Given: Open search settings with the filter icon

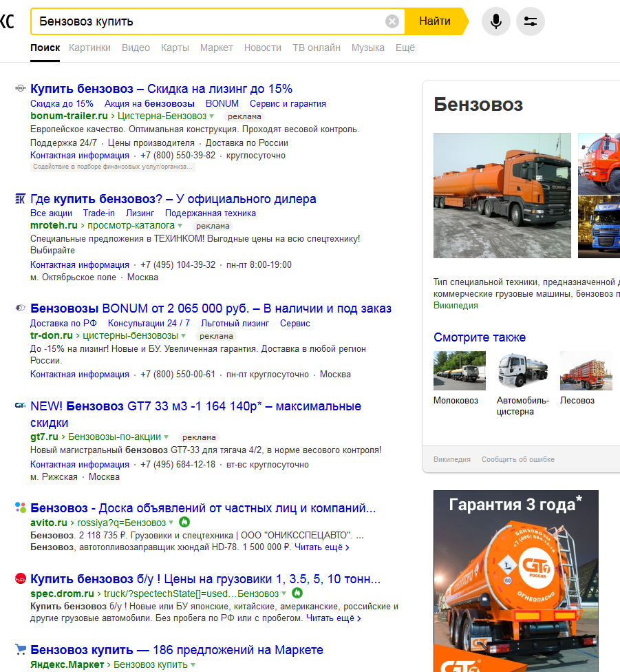Looking at the screenshot, I should [530, 21].
